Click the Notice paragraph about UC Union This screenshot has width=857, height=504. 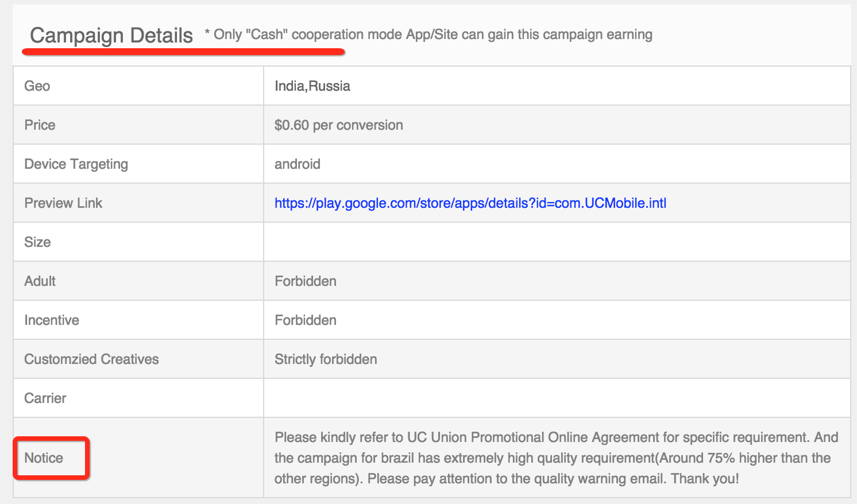[x=556, y=458]
